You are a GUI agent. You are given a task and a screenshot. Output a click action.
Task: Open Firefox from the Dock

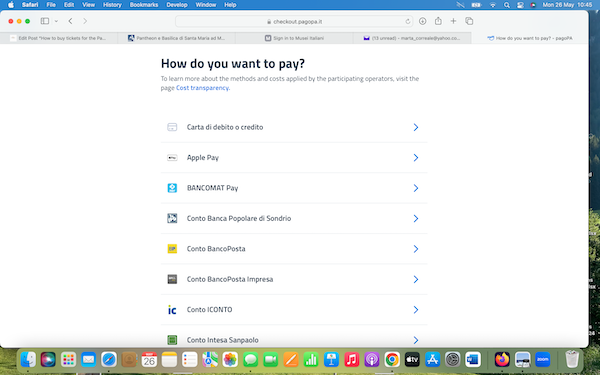tap(502, 359)
